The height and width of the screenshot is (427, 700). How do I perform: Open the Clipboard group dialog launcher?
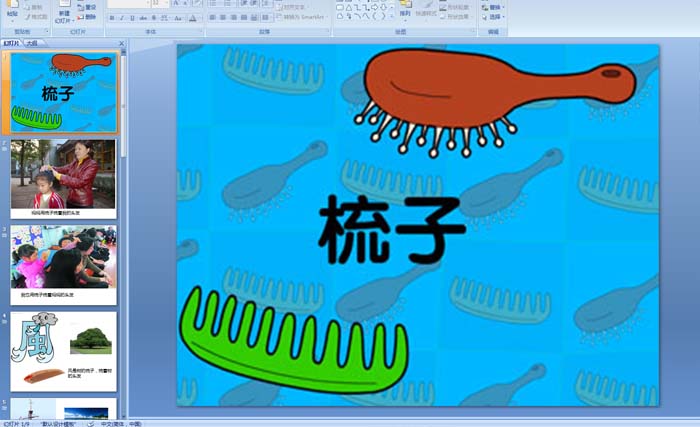[47, 31]
